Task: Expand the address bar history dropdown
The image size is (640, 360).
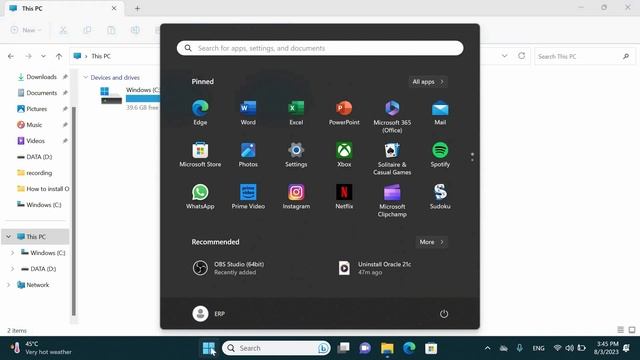Action: 504,56
